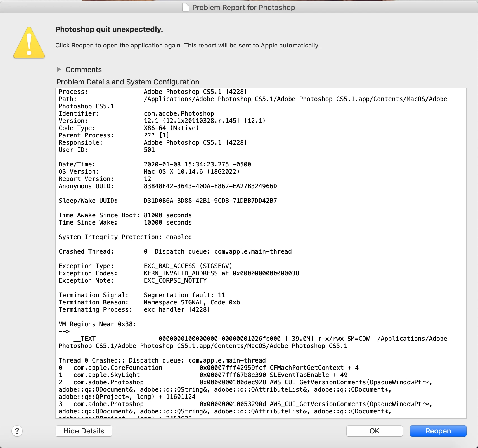This screenshot has width=478, height=448.
Task: Click the 'Path: /Applications/Adobe Photoshop' line
Action: click(253, 103)
